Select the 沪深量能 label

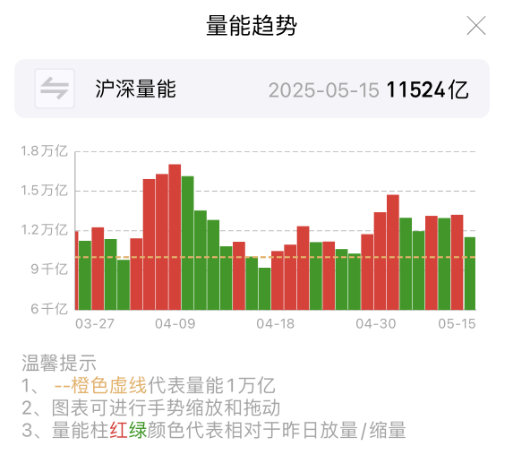point(136,89)
